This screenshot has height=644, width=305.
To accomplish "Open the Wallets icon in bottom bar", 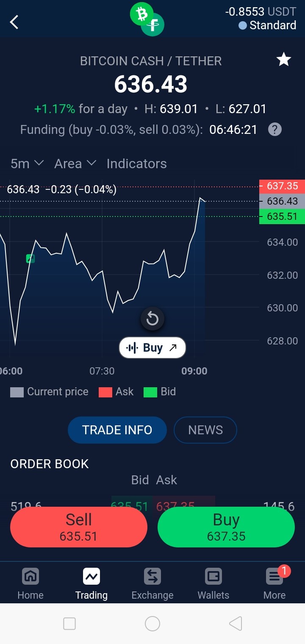I will coord(213,576).
